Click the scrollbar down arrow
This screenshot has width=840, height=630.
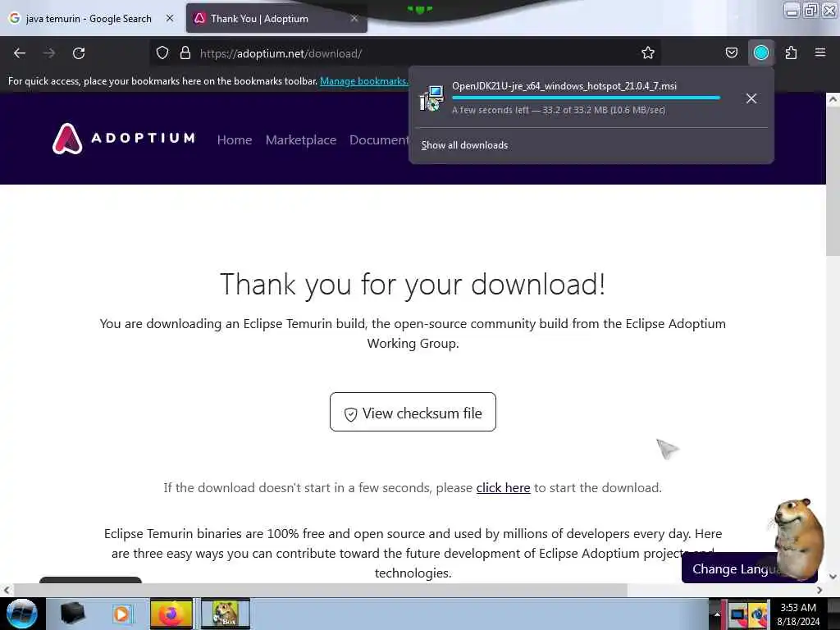coord(833,577)
